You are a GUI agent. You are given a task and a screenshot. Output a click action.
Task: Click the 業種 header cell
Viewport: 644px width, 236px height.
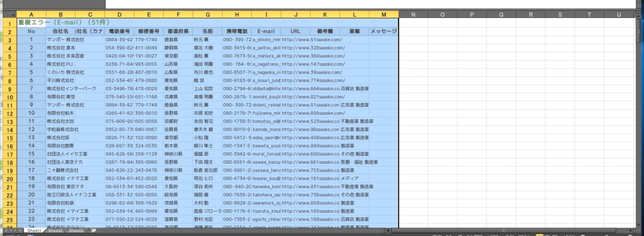click(x=354, y=31)
